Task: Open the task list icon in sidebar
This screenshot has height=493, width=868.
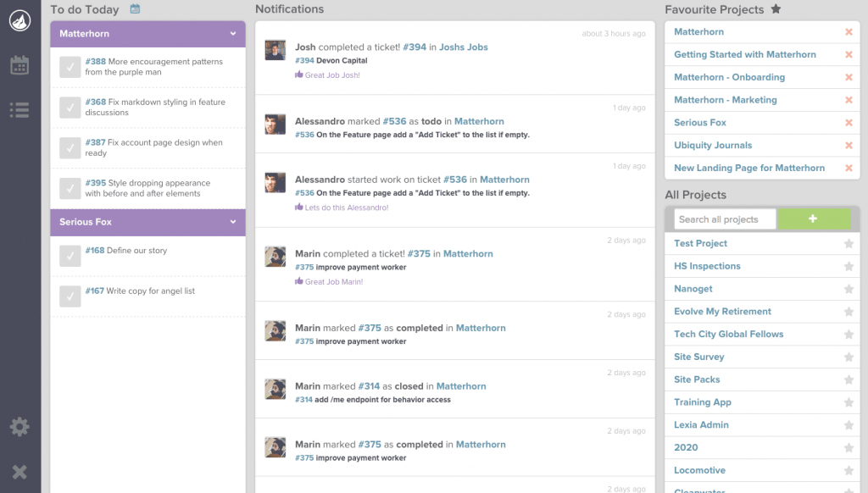Action: (x=19, y=109)
